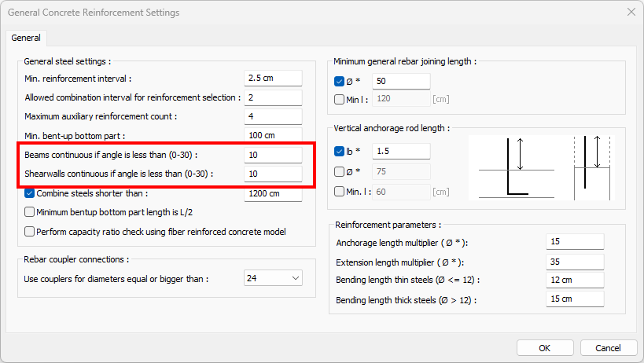The image size is (644, 363).
Task: Toggle Combine steels shorter than checkbox
Action: [x=31, y=193]
